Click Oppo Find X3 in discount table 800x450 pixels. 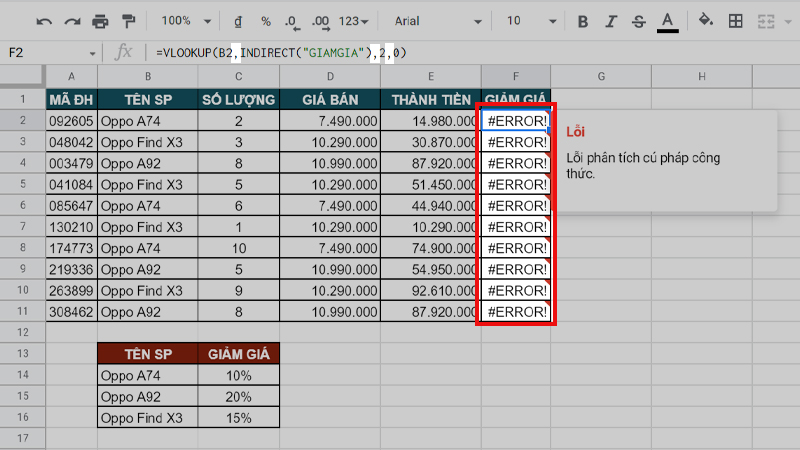pos(147,418)
